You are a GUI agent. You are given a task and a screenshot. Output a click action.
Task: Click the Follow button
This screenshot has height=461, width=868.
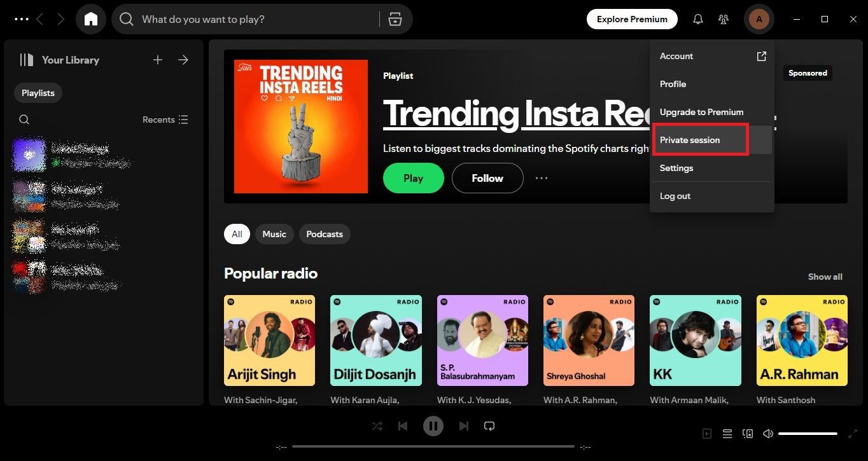click(x=487, y=178)
